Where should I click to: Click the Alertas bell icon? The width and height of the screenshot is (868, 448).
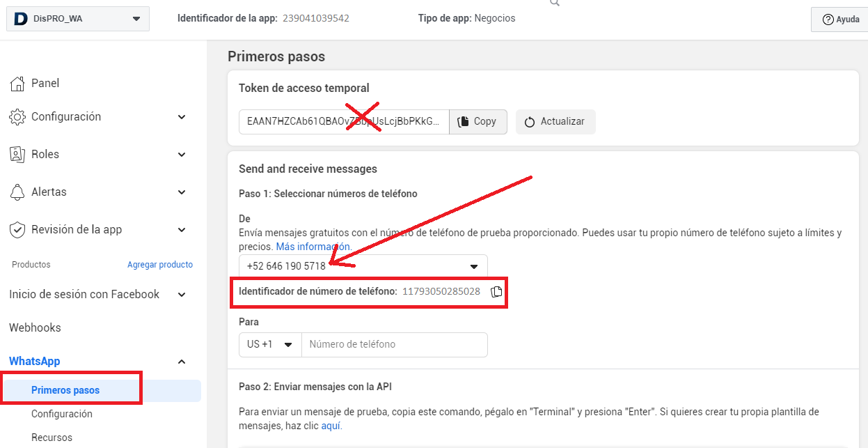pos(18,192)
